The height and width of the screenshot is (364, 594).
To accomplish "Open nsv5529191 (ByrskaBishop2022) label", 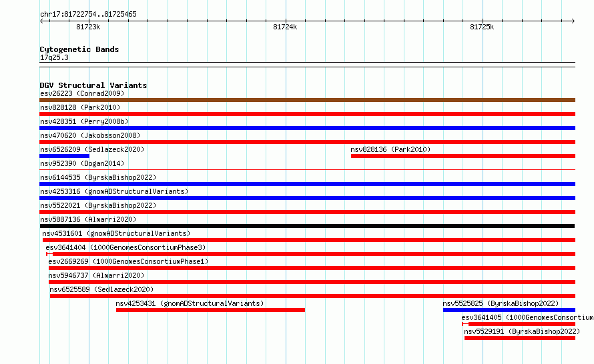I will click(x=522, y=331).
